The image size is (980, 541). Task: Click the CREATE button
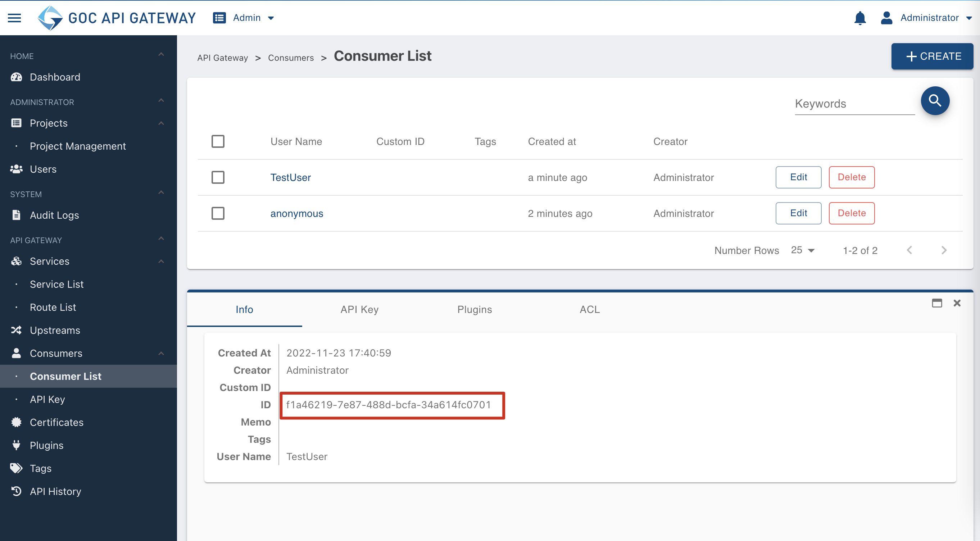tap(932, 56)
